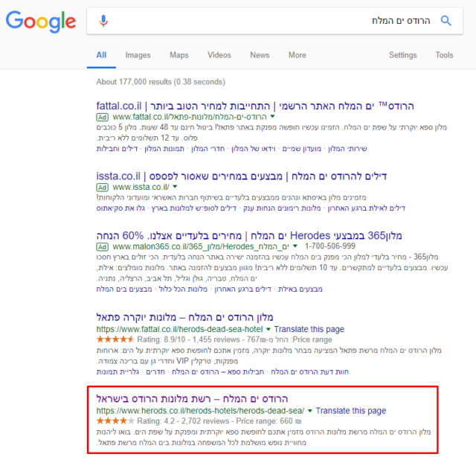476x457 pixels.
Task: Click the Ad badge of the fattal.co.il result
Action: pos(103,117)
